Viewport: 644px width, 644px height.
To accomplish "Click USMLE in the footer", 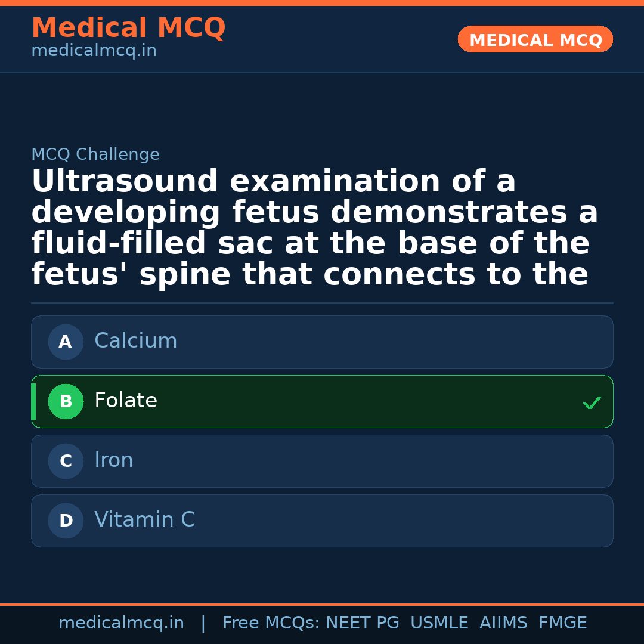I will click(439, 623).
